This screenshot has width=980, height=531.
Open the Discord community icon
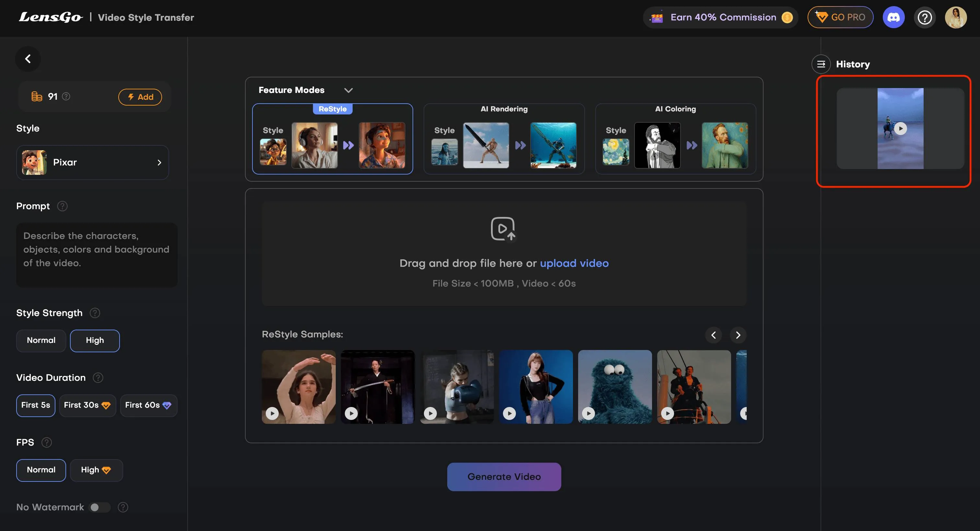[893, 17]
